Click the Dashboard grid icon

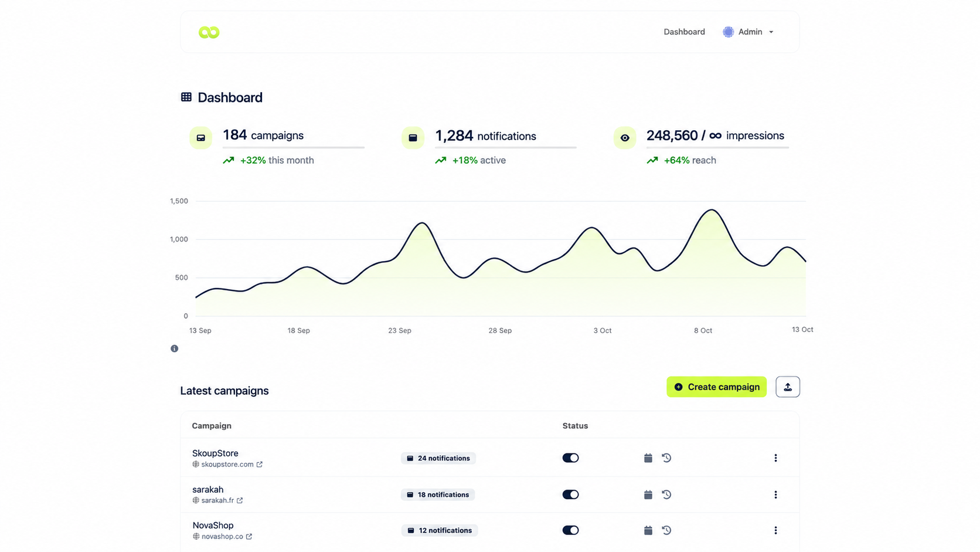point(186,97)
